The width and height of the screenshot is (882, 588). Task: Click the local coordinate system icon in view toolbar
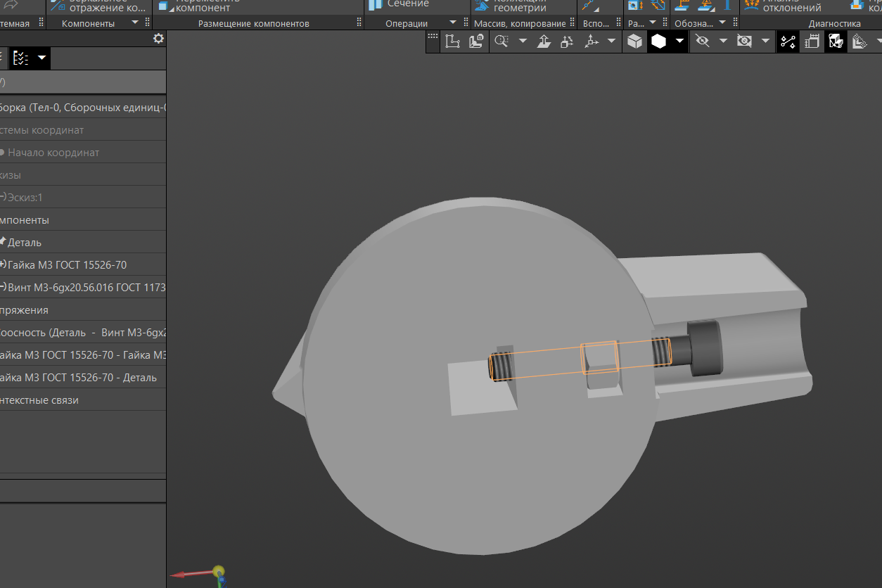[x=452, y=41]
